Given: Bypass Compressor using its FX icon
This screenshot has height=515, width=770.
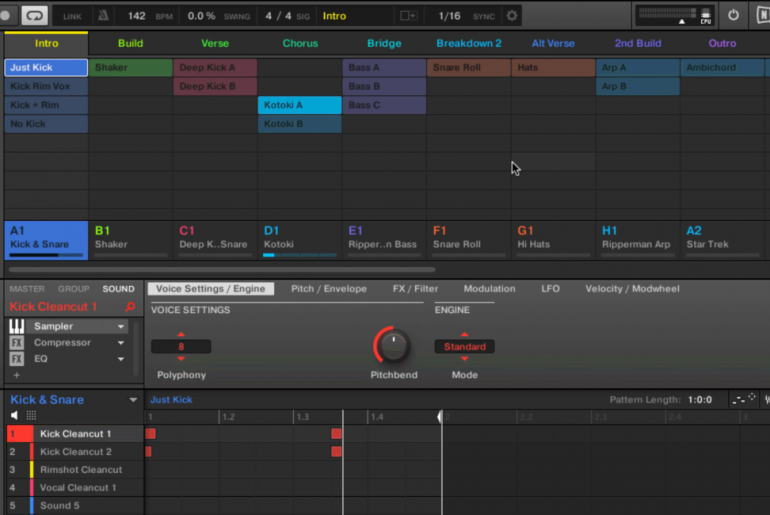Looking at the screenshot, I should [x=17, y=343].
